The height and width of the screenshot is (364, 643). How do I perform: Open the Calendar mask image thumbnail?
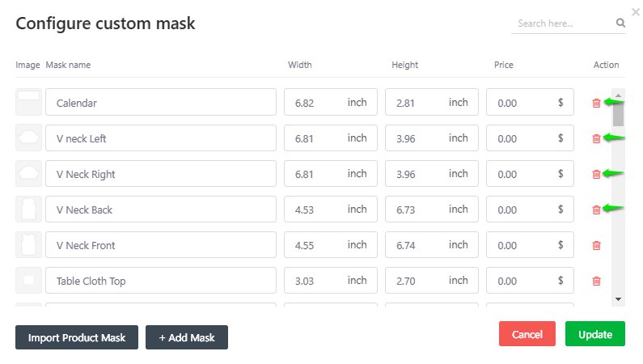[28, 103]
